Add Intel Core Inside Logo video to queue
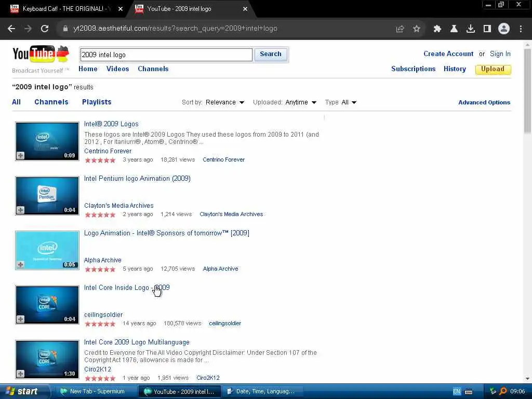The image size is (532, 399). pyautogui.click(x=20, y=319)
